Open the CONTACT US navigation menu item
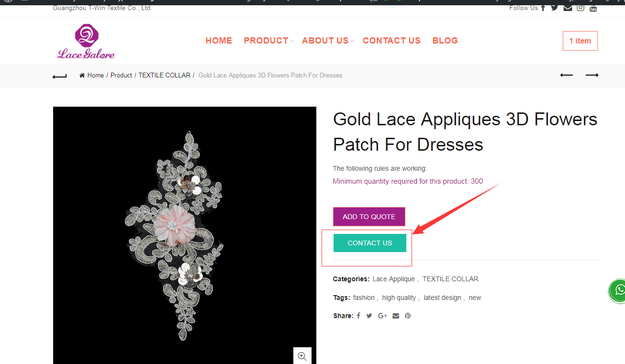The width and height of the screenshot is (625, 364). coord(391,41)
